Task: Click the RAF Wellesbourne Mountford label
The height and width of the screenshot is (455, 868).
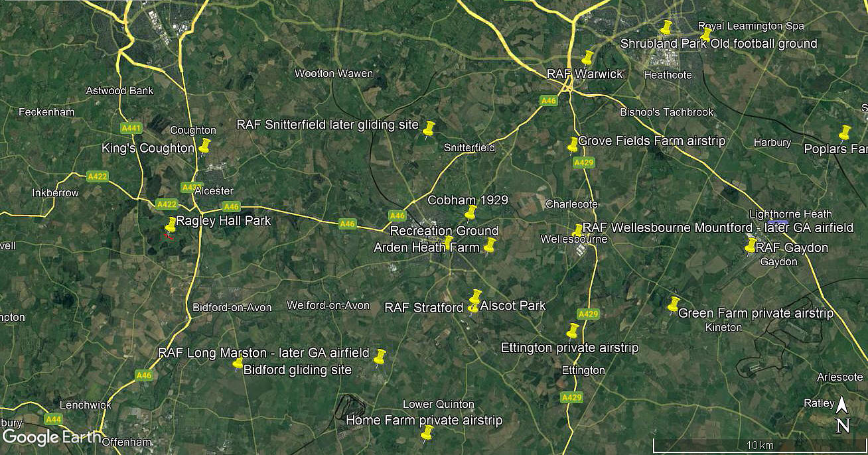Action: pos(718,227)
